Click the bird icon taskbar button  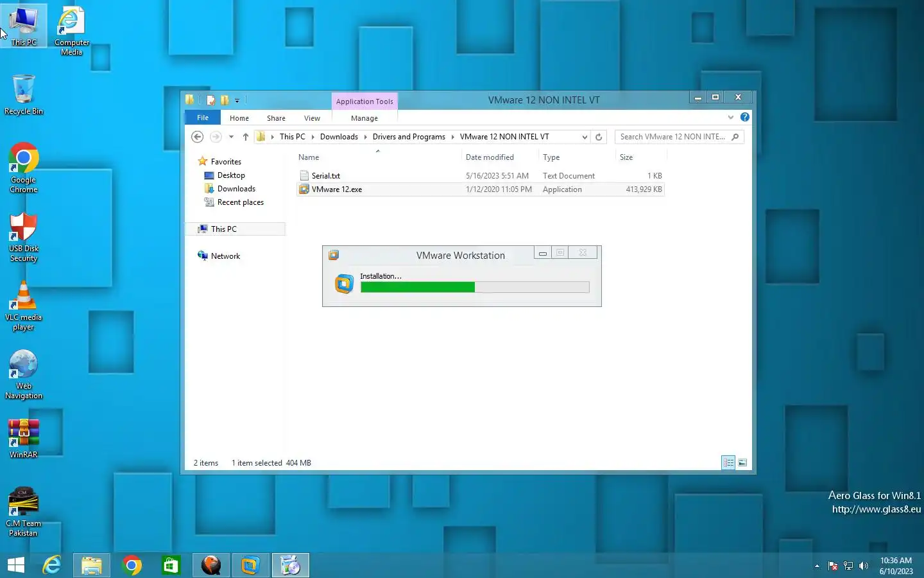tap(210, 565)
